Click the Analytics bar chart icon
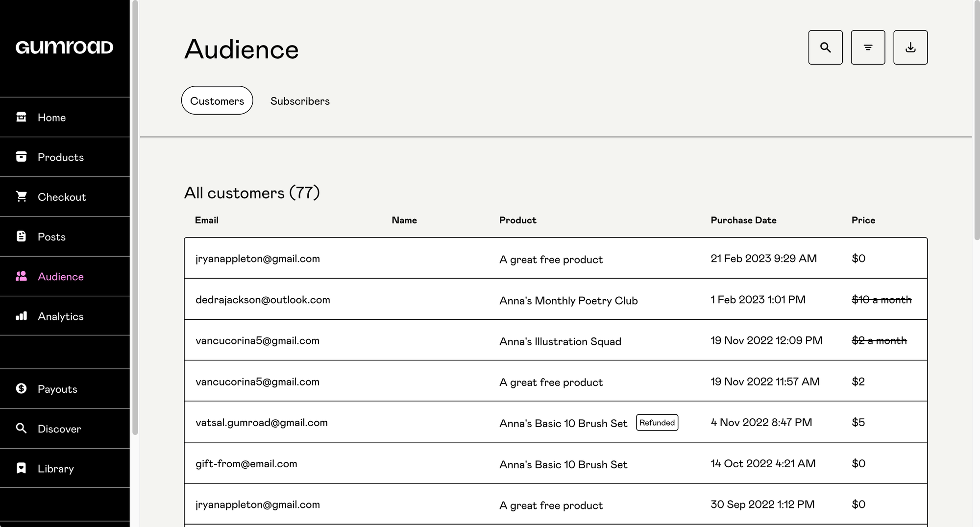The height and width of the screenshot is (527, 980). pyautogui.click(x=21, y=316)
